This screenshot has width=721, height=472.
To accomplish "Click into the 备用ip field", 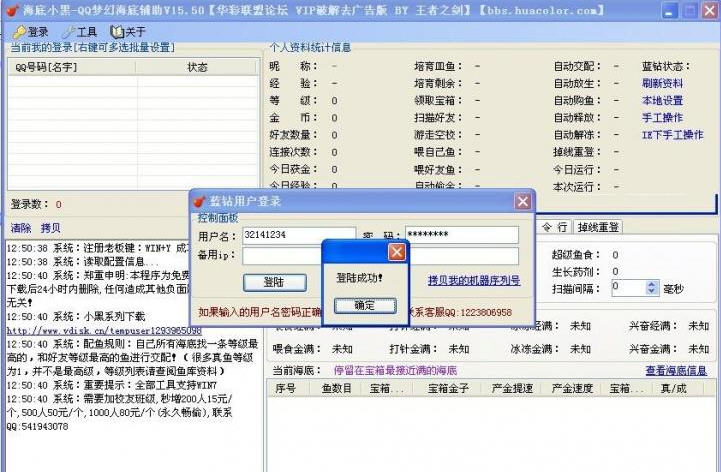I will [380, 256].
